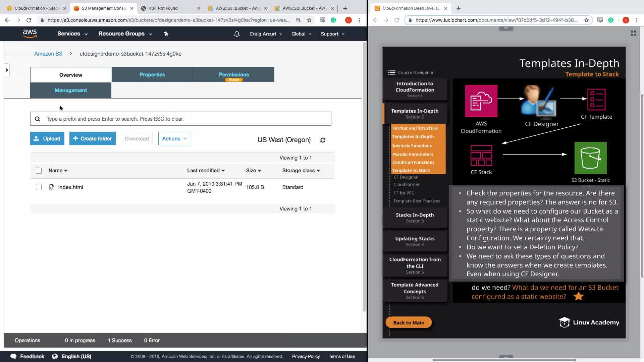
Task: Open the Services dropdown menu
Action: [x=72, y=34]
